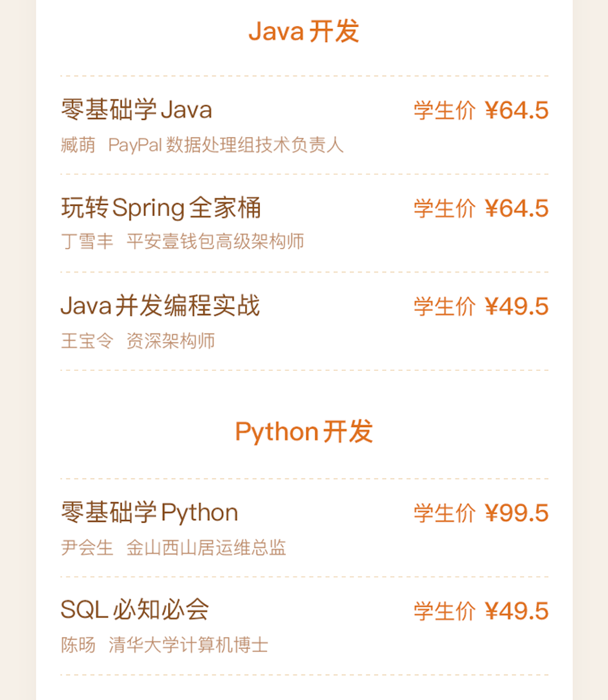Click student price ¥49.5 for Java并发编程实战
Screen dimensions: 608x700
pos(516,306)
